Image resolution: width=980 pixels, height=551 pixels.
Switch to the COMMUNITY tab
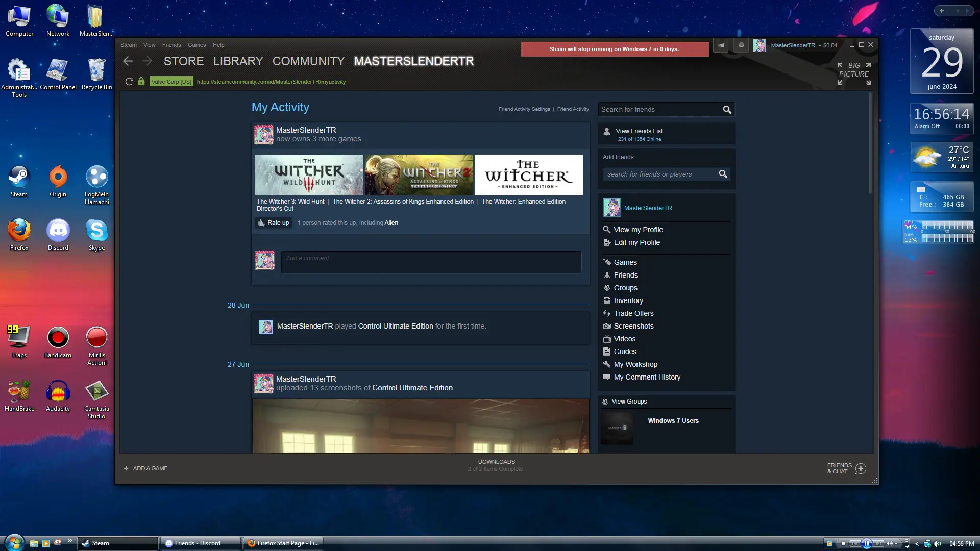click(x=308, y=61)
